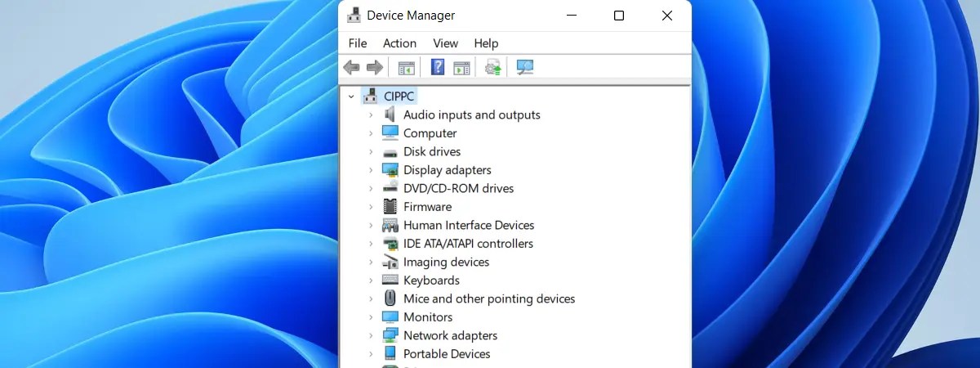This screenshot has width=980, height=368.
Task: Open the File menu
Action: (x=358, y=43)
